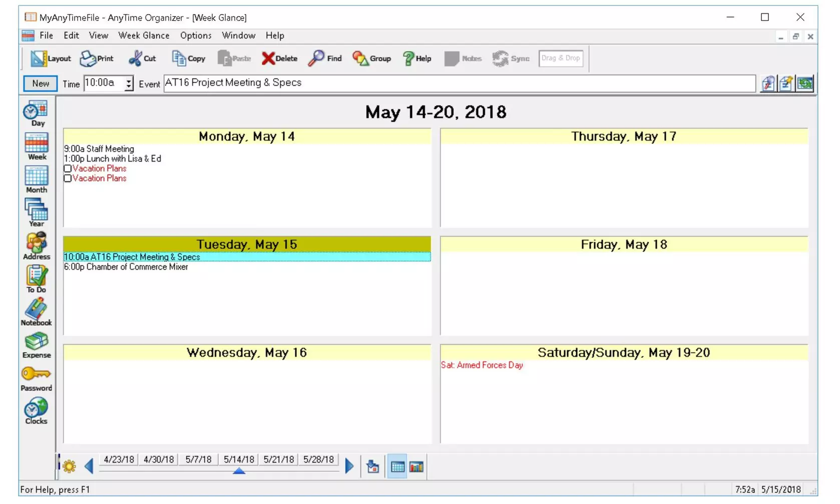Open the Week Glance menu
This screenshot has height=504, width=840.
click(x=144, y=36)
